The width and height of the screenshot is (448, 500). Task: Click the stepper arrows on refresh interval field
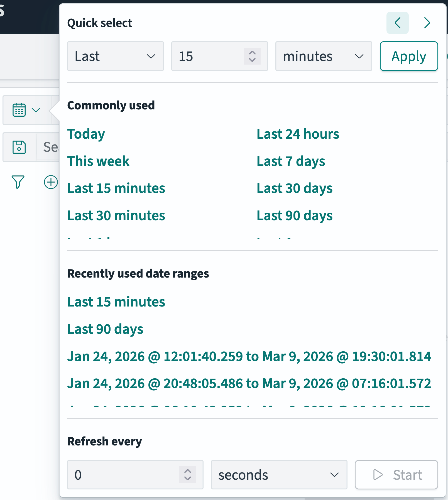(188, 475)
